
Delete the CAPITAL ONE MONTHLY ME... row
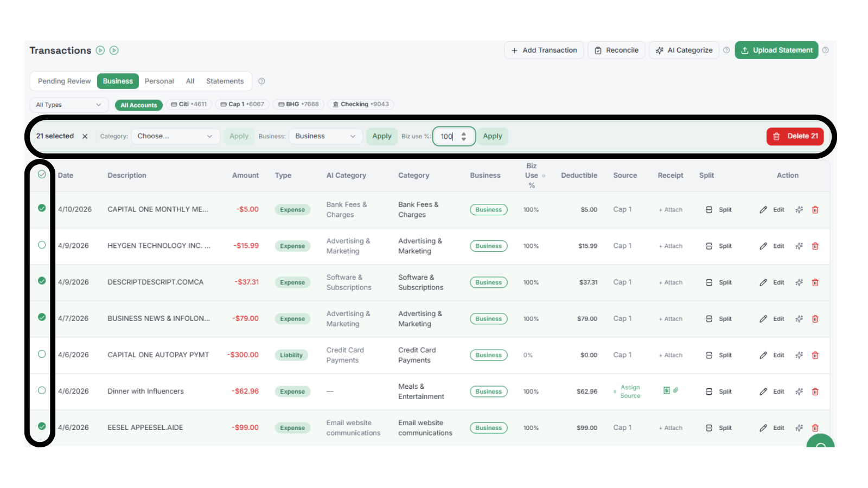coord(815,210)
